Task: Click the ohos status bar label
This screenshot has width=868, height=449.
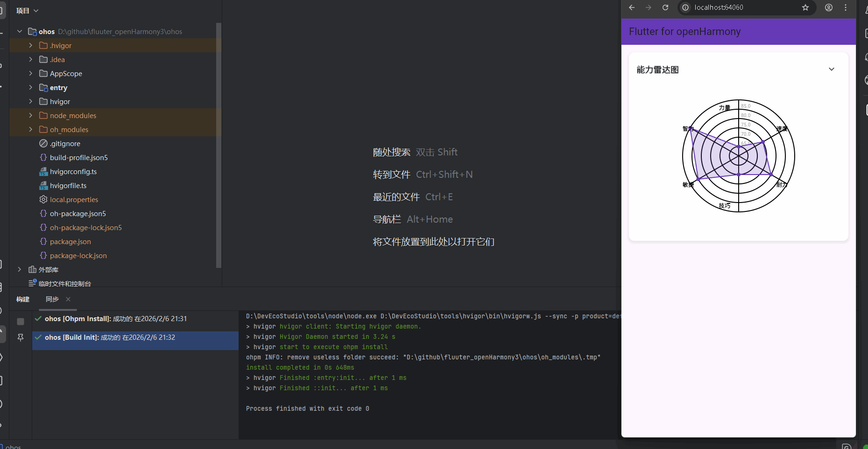Action: (x=13, y=447)
